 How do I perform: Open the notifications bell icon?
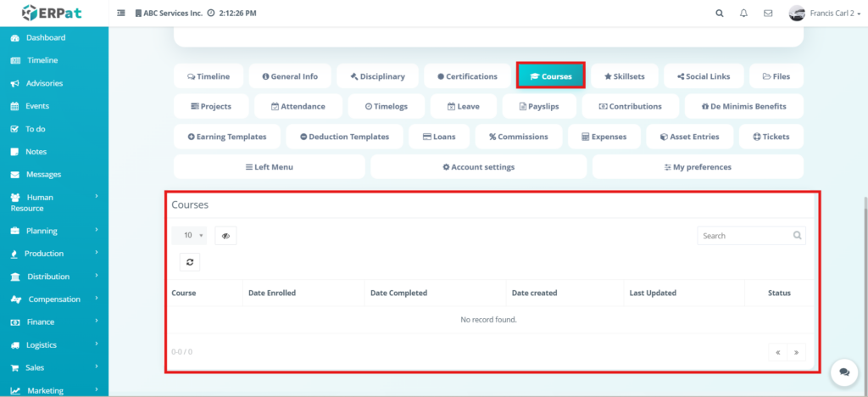743,14
